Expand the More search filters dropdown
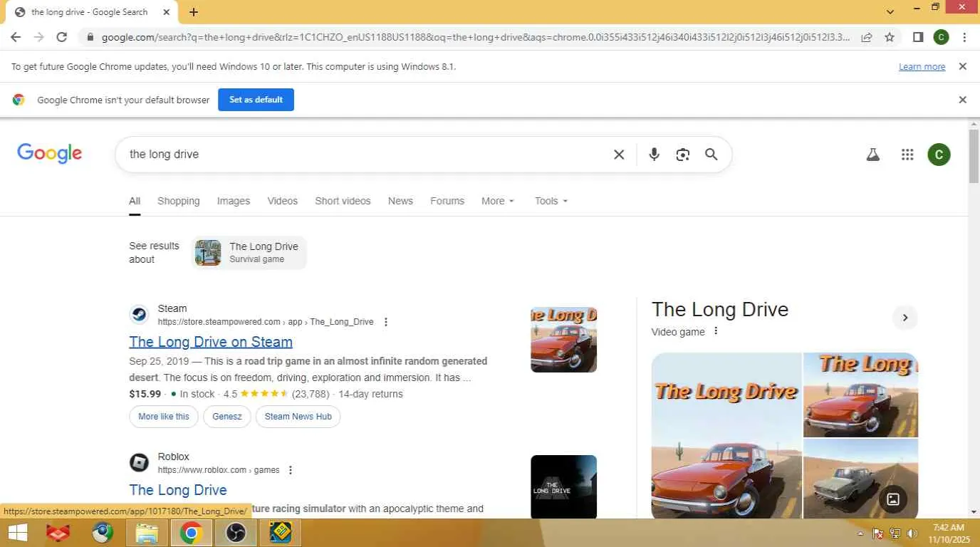 point(498,201)
